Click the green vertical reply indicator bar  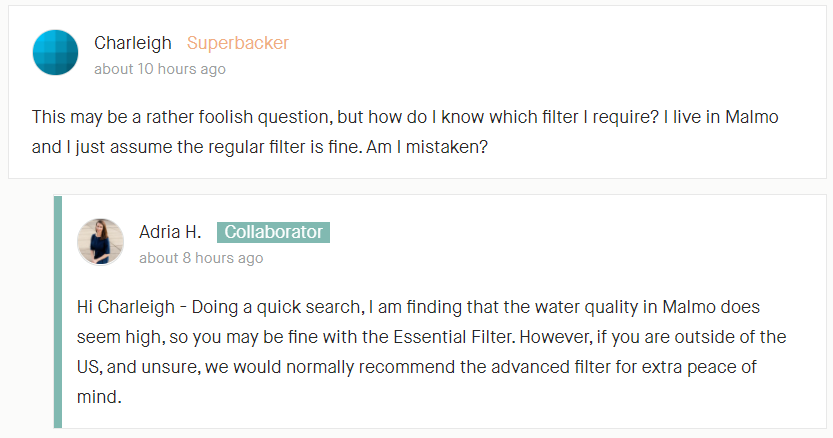tap(58, 312)
